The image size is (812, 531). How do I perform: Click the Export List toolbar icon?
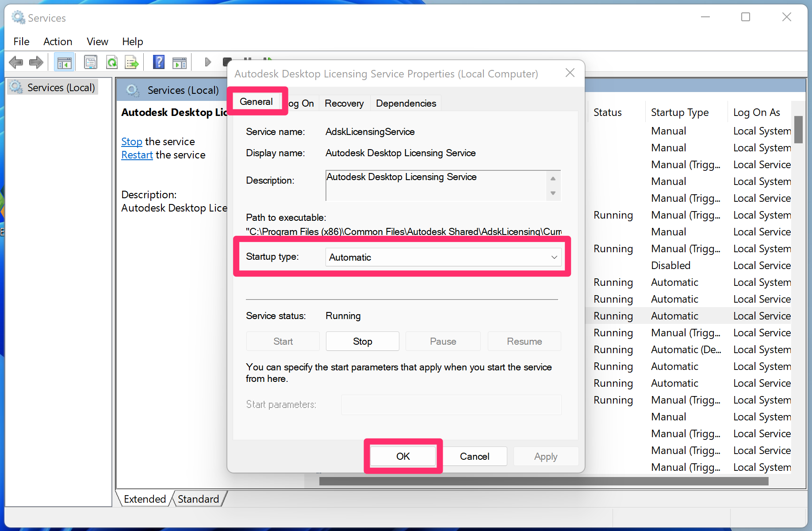(132, 62)
